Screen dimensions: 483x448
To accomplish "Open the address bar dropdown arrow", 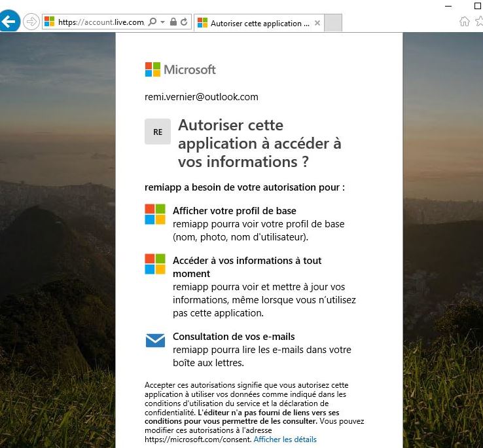I will point(163,22).
